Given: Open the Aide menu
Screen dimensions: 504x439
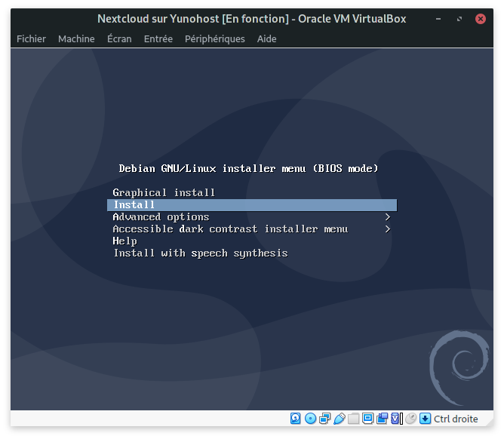Looking at the screenshot, I should (266, 39).
